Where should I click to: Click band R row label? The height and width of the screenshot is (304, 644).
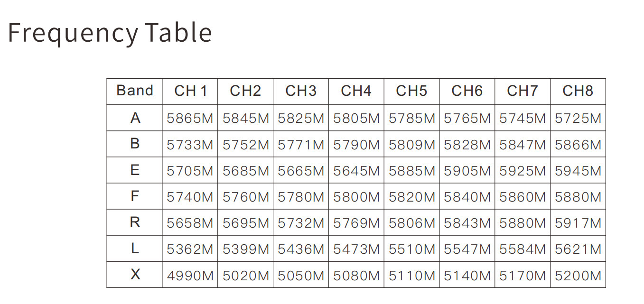(x=135, y=222)
